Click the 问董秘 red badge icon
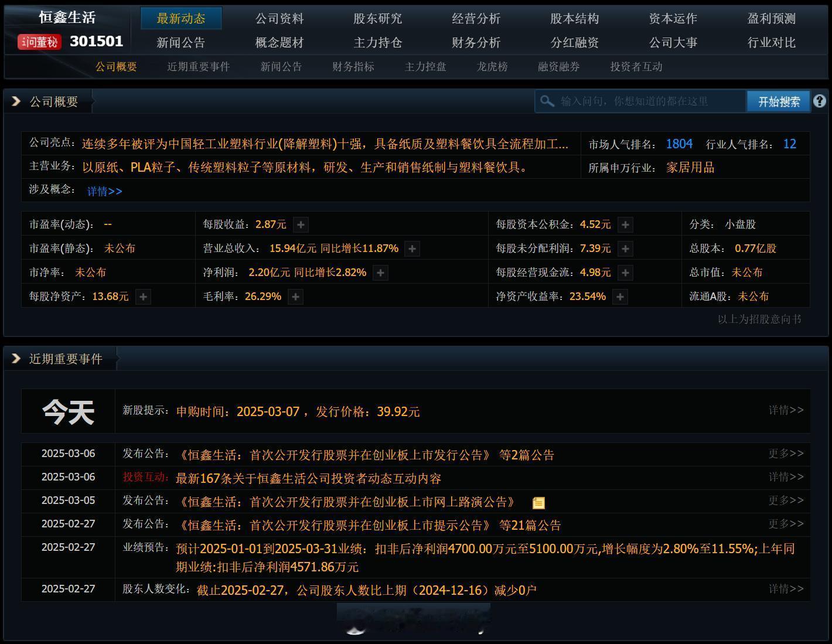Screen dimensions: 832x644 coord(39,42)
